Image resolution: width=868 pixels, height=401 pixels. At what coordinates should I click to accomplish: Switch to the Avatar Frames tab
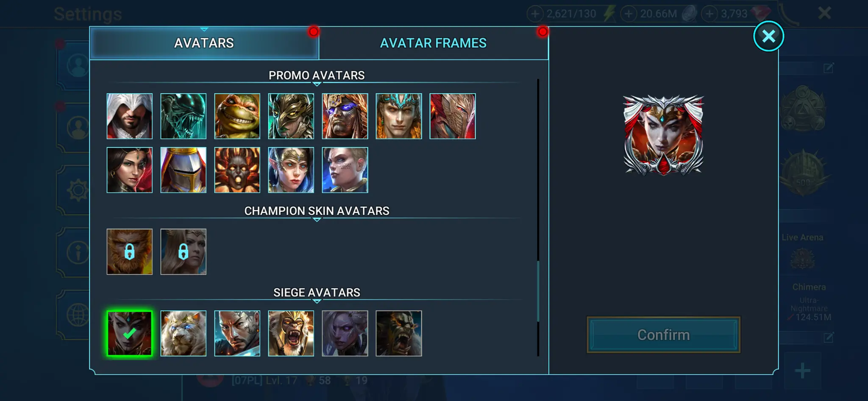point(433,43)
